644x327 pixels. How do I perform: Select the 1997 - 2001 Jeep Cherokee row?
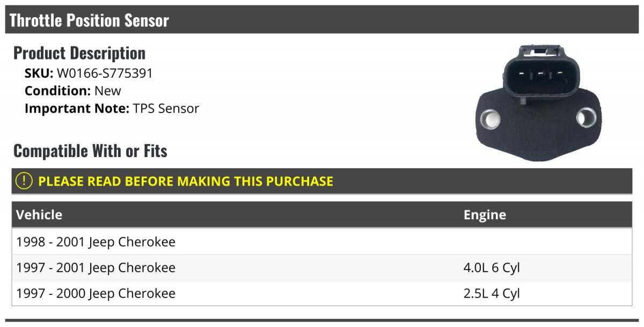(322, 267)
